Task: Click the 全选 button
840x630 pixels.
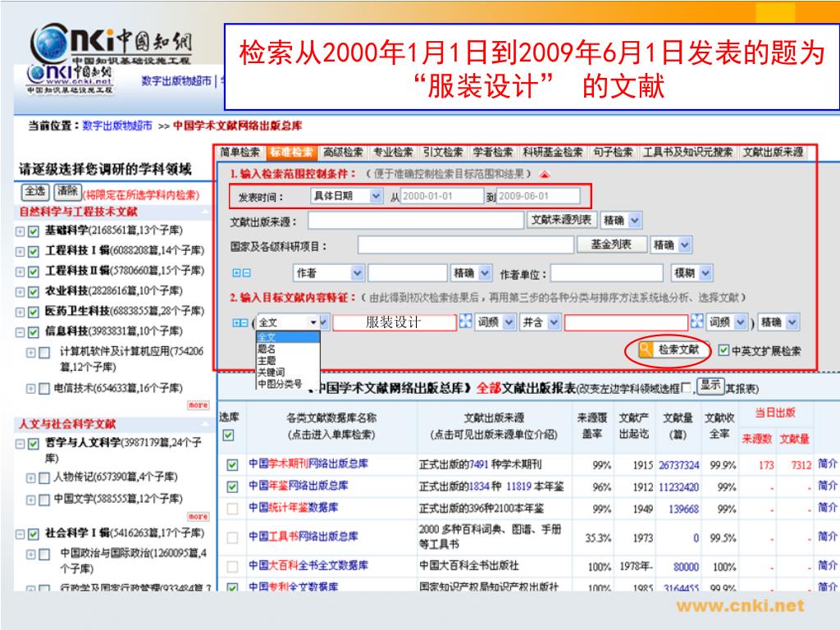Action: (35, 191)
